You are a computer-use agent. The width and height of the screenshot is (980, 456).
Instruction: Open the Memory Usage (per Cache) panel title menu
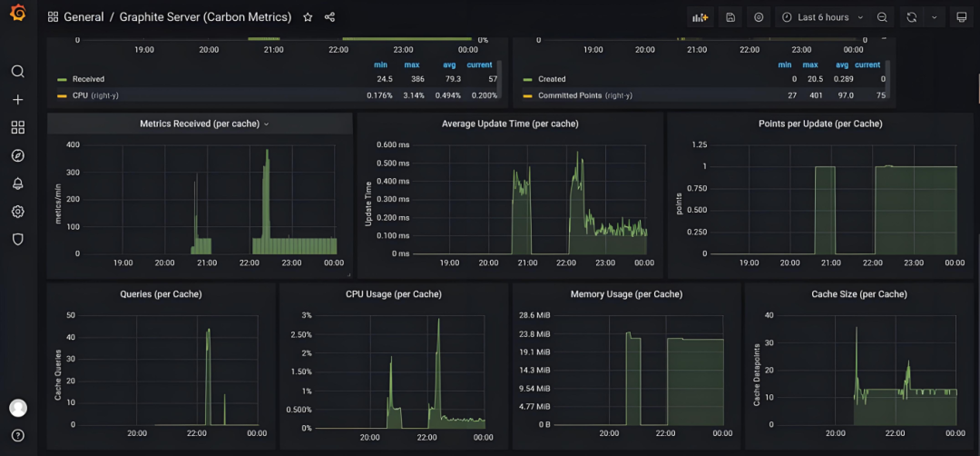pos(626,294)
